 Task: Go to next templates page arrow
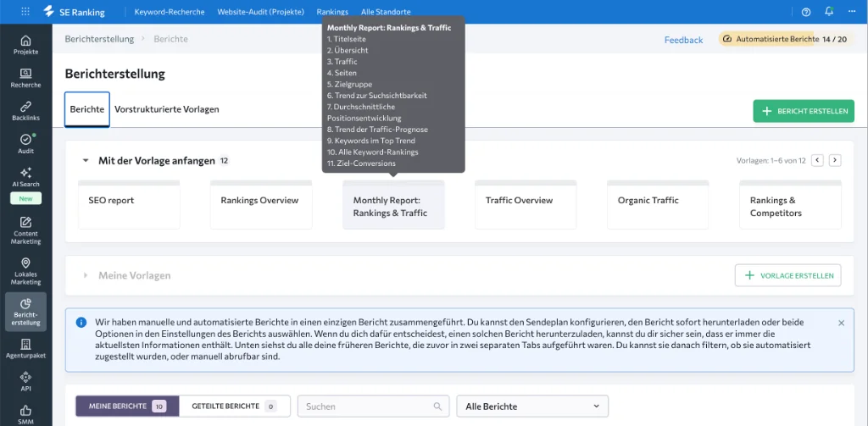(835, 160)
